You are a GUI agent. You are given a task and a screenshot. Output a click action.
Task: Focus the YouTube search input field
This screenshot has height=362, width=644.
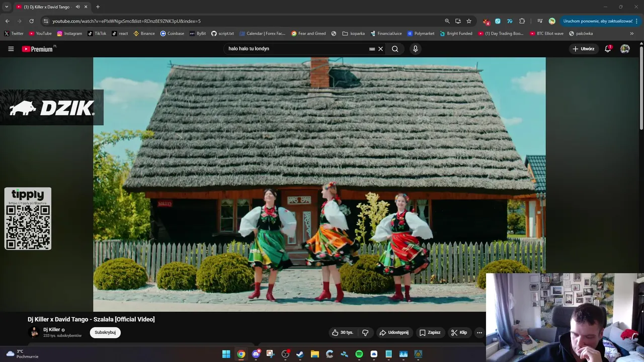click(x=297, y=49)
